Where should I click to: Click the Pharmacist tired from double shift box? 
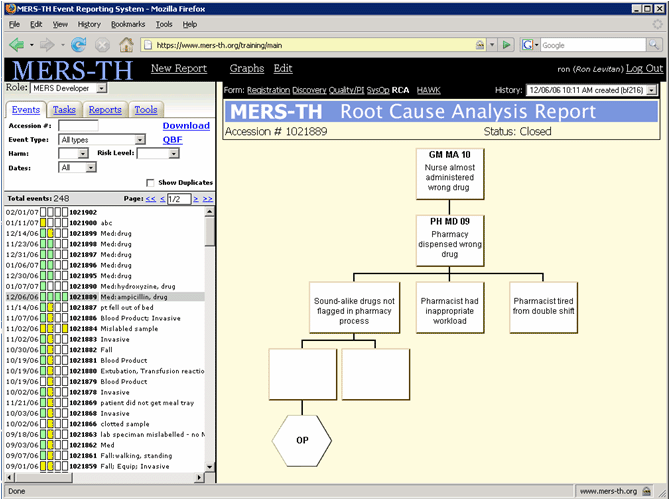(543, 307)
